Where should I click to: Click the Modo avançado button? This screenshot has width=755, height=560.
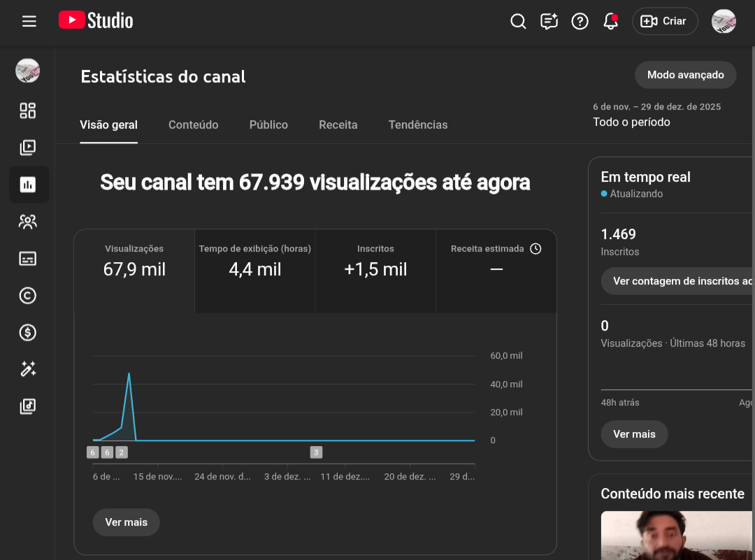click(x=685, y=75)
